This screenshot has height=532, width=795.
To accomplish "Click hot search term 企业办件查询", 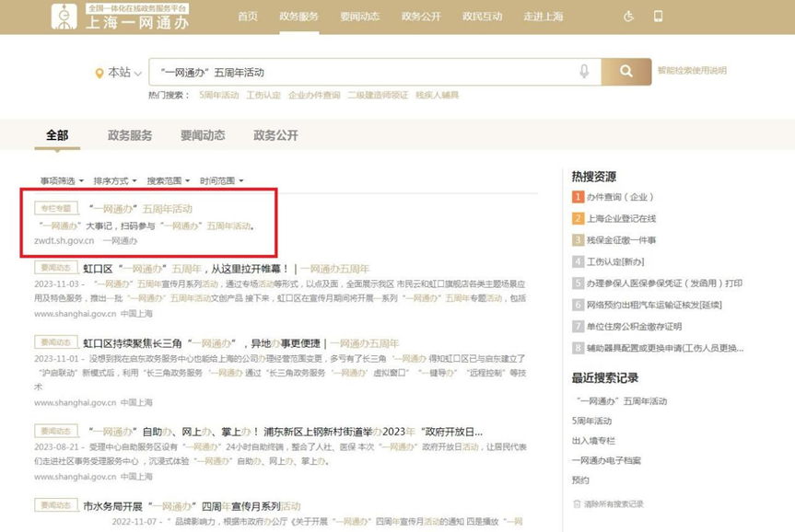I will click(314, 95).
